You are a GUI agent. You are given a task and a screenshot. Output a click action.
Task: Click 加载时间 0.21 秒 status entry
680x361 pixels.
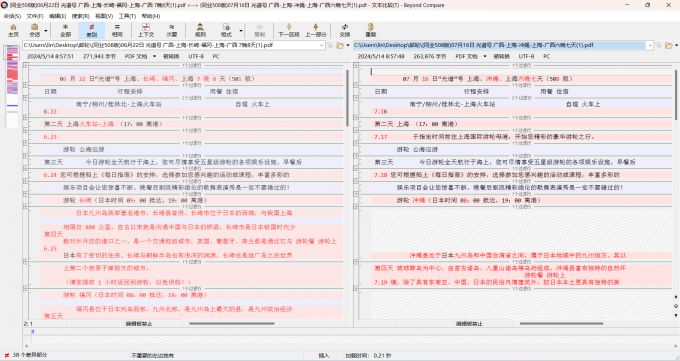(x=368, y=355)
